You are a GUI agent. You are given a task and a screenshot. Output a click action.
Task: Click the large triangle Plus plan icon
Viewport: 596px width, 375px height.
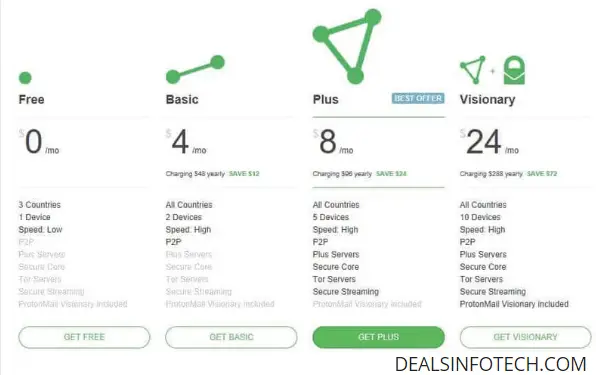(347, 46)
